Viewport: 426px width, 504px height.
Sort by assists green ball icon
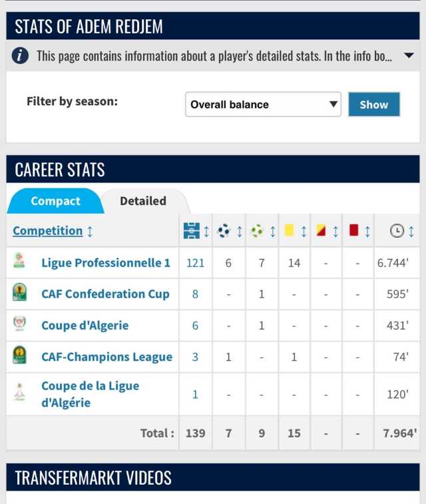257,231
